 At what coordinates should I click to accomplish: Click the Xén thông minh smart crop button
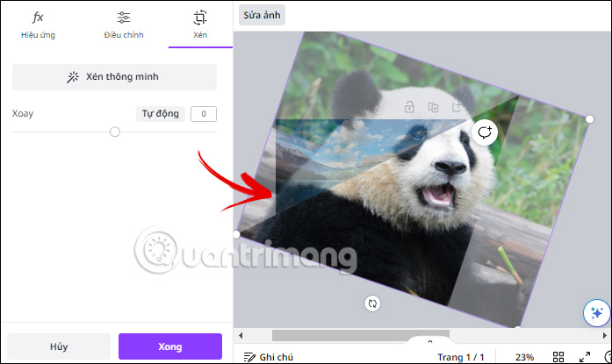tap(114, 77)
